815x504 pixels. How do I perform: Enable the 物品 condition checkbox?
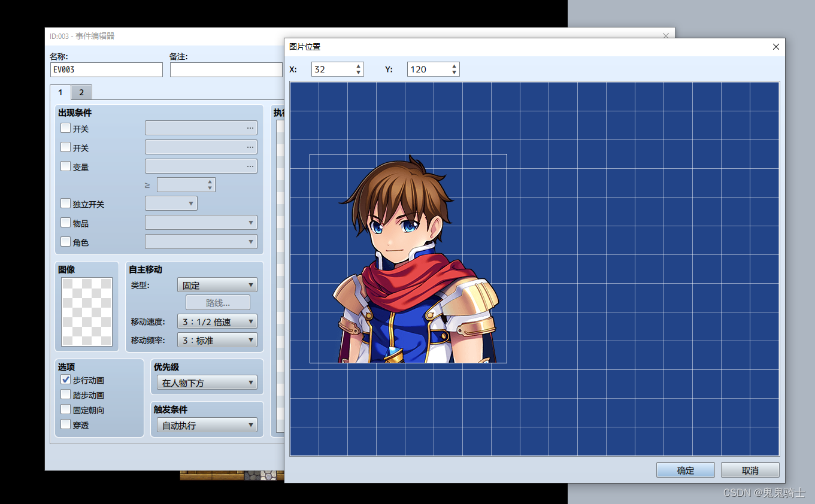[66, 223]
